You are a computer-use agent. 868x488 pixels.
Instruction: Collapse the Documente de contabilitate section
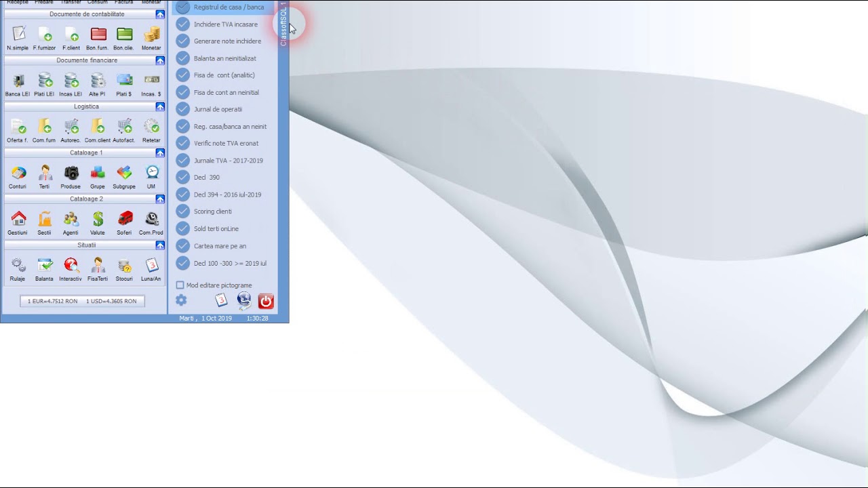pyautogui.click(x=160, y=14)
